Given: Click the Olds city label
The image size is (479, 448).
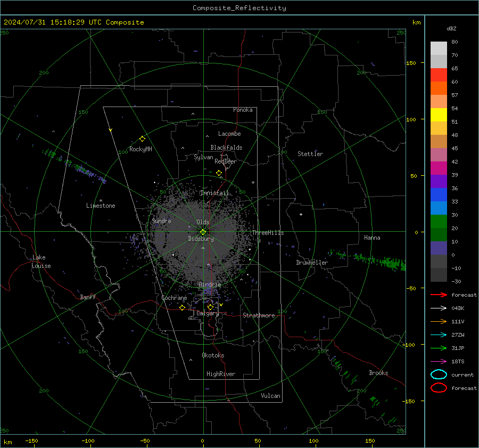Looking at the screenshot, I should [203, 222].
